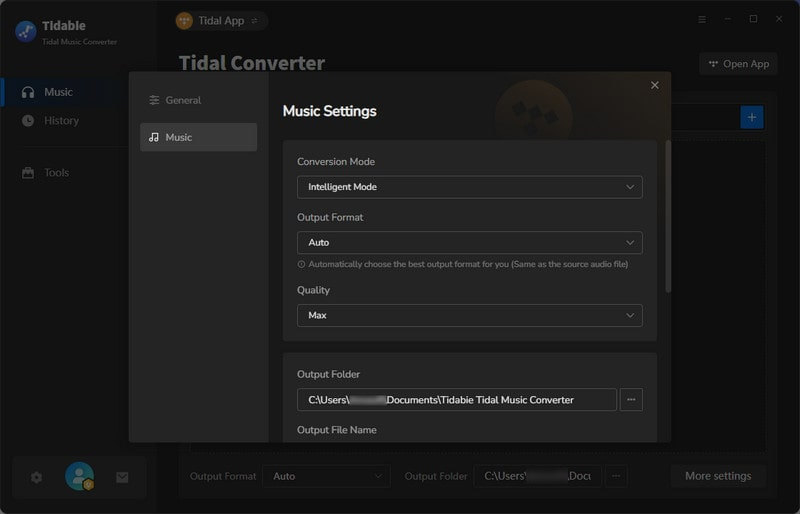Expand the Output Format dropdown in settings
This screenshot has width=800, height=514.
(x=469, y=242)
